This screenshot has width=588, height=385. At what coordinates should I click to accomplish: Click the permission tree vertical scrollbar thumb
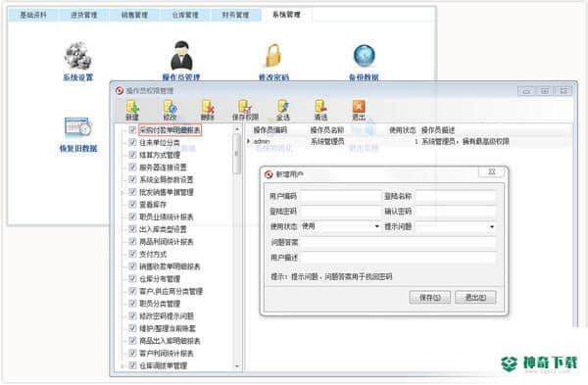tap(236, 154)
